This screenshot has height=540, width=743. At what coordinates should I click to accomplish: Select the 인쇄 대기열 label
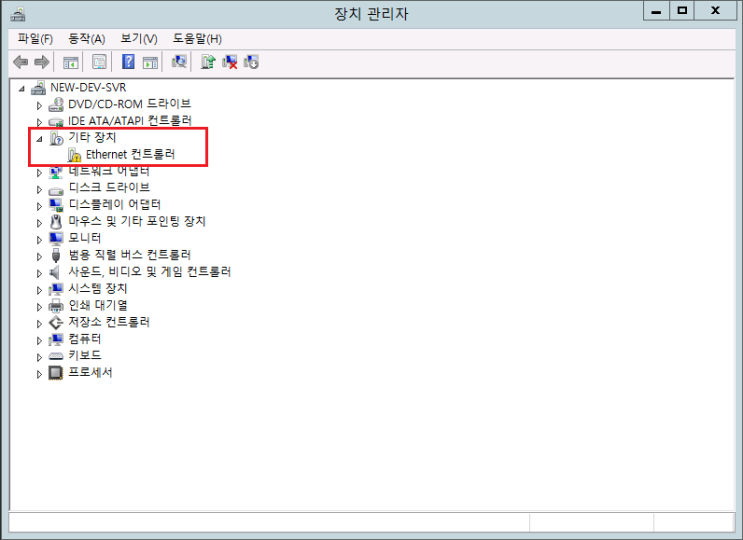(x=98, y=305)
